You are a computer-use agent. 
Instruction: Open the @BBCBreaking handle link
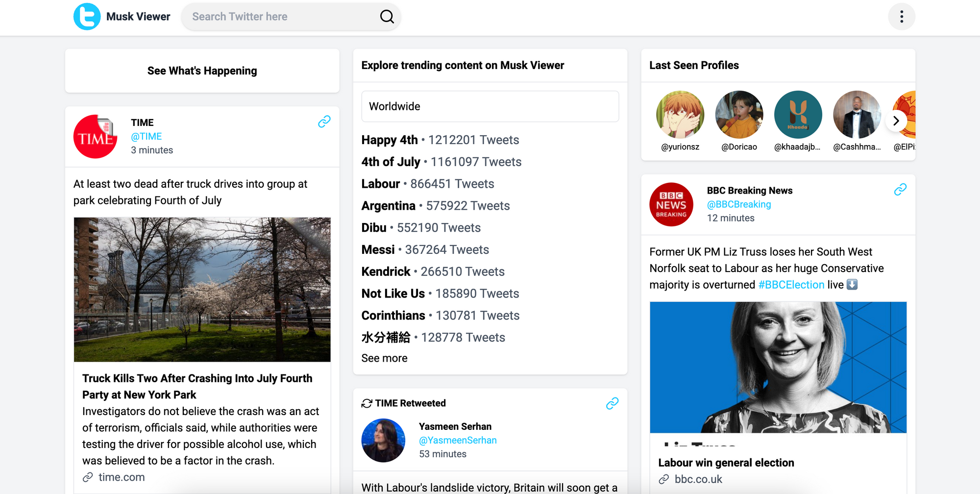(x=739, y=204)
